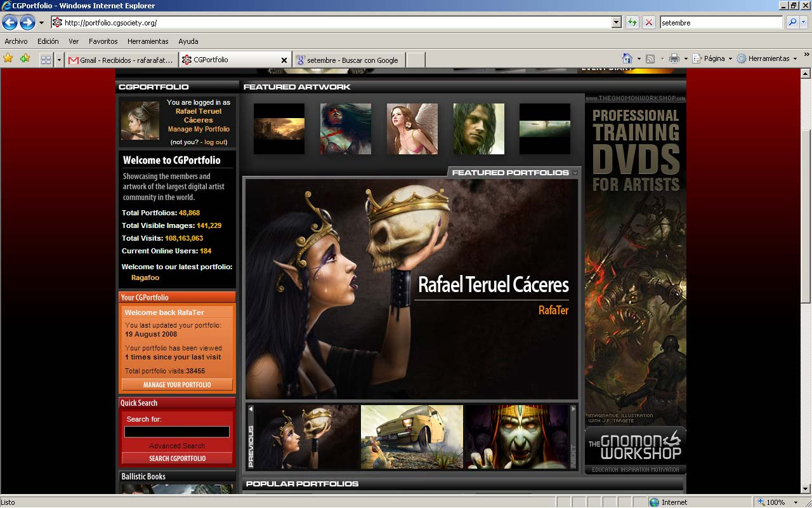Show Quick Tabs grid view

coord(46,60)
